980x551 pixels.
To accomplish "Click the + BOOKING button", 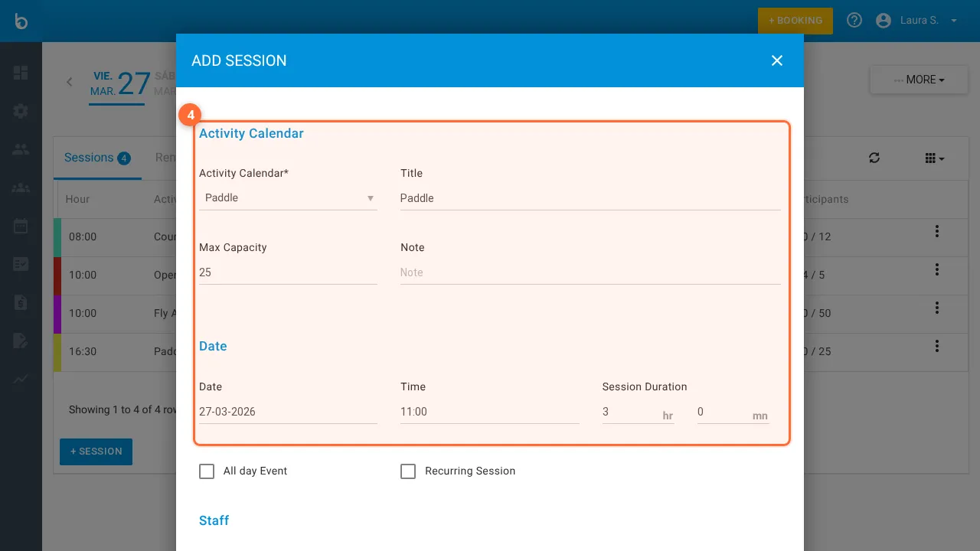I will click(x=795, y=21).
